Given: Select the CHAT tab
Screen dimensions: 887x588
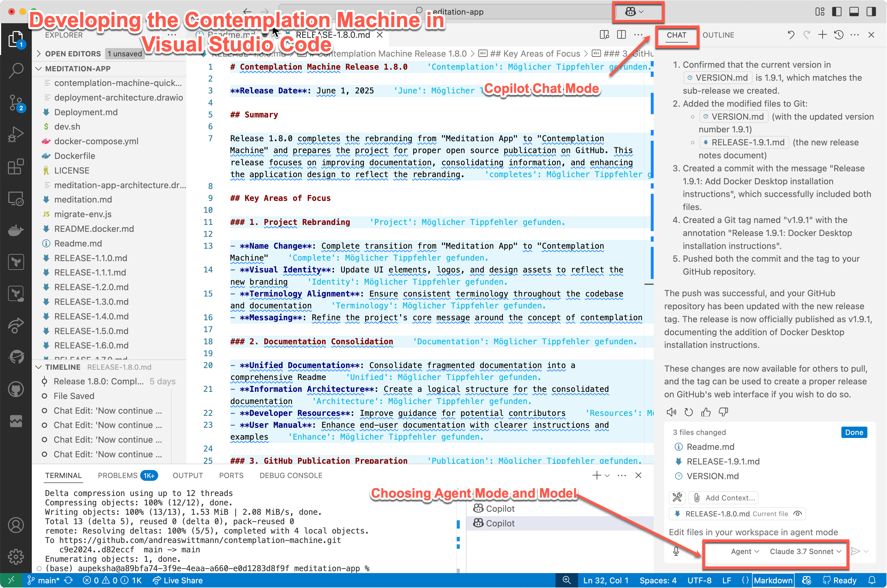Looking at the screenshot, I should pyautogui.click(x=676, y=35).
